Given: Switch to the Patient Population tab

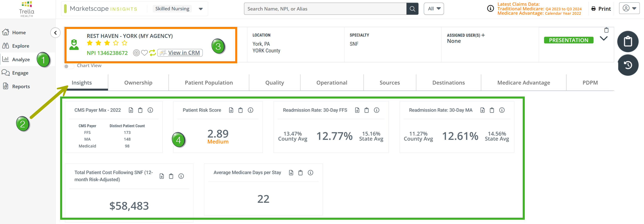Looking at the screenshot, I should click(x=209, y=83).
